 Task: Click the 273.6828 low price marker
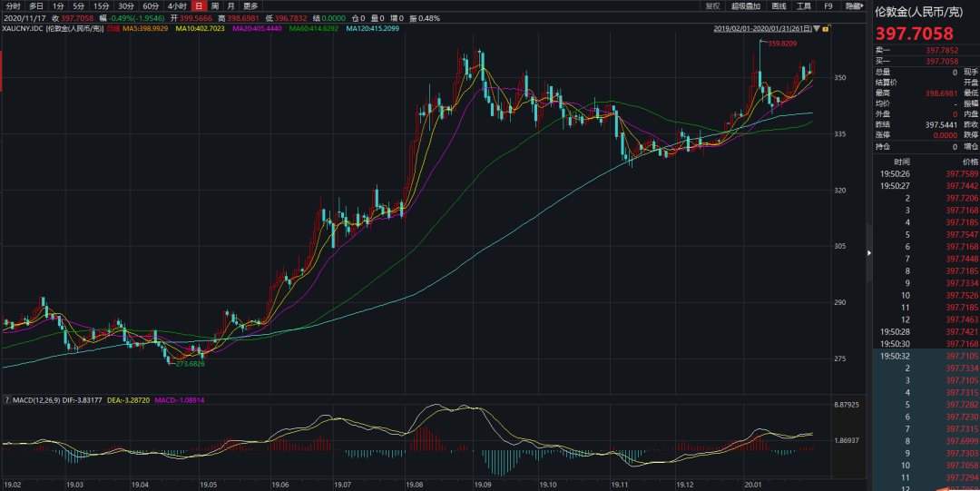(190, 363)
